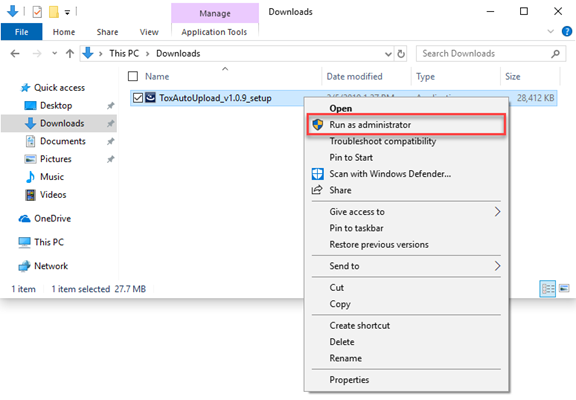
Task: Click the Share icon in context menu
Action: (317, 190)
